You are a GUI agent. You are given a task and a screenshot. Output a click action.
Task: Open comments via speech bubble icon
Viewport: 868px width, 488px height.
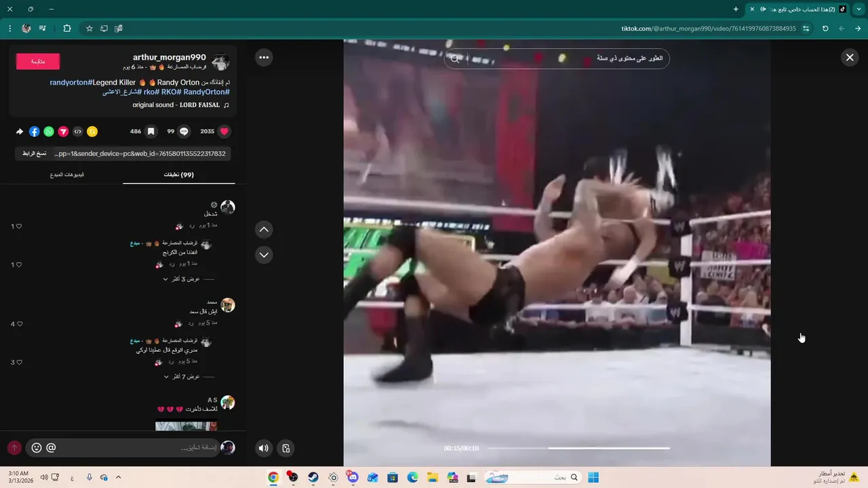pos(184,131)
